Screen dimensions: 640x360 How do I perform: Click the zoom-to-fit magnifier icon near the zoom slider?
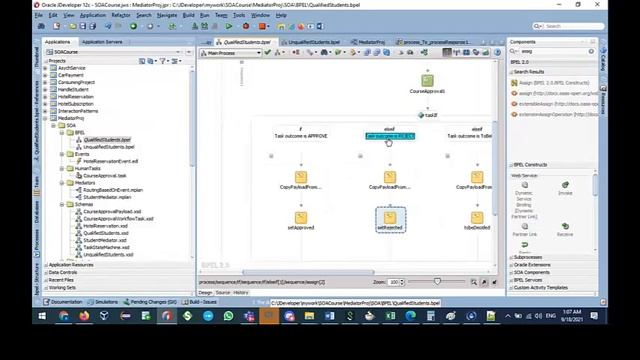pos(473,282)
